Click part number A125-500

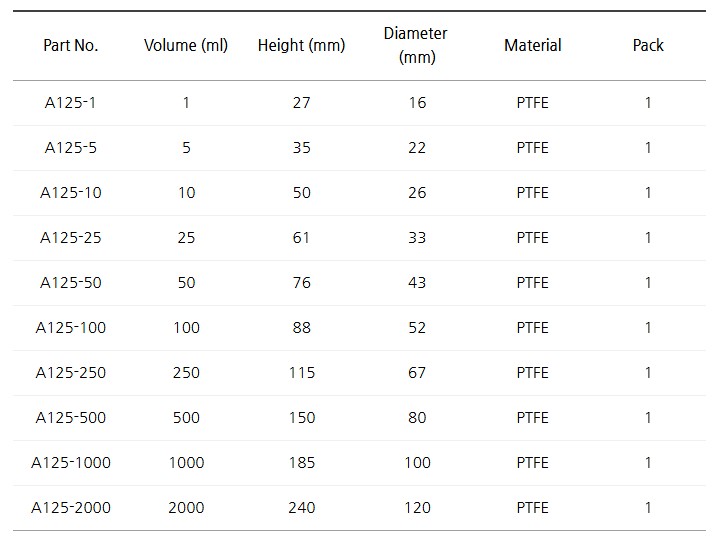[x=70, y=417]
